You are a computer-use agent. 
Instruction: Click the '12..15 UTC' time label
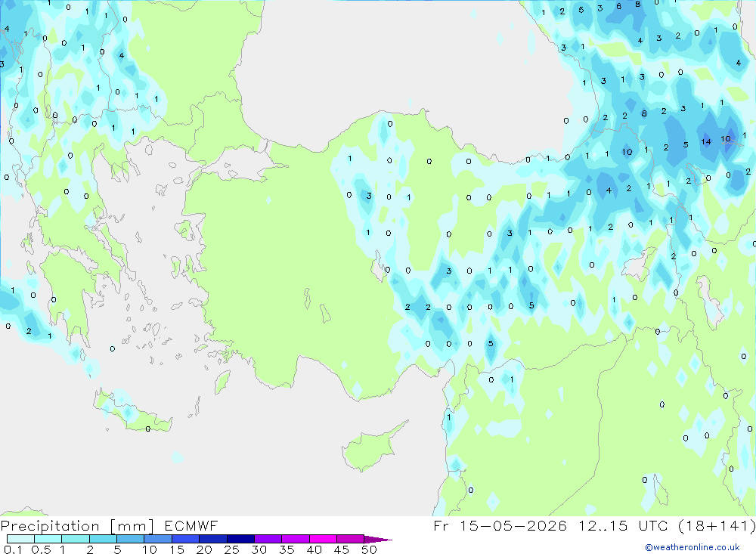pyautogui.click(x=623, y=525)
